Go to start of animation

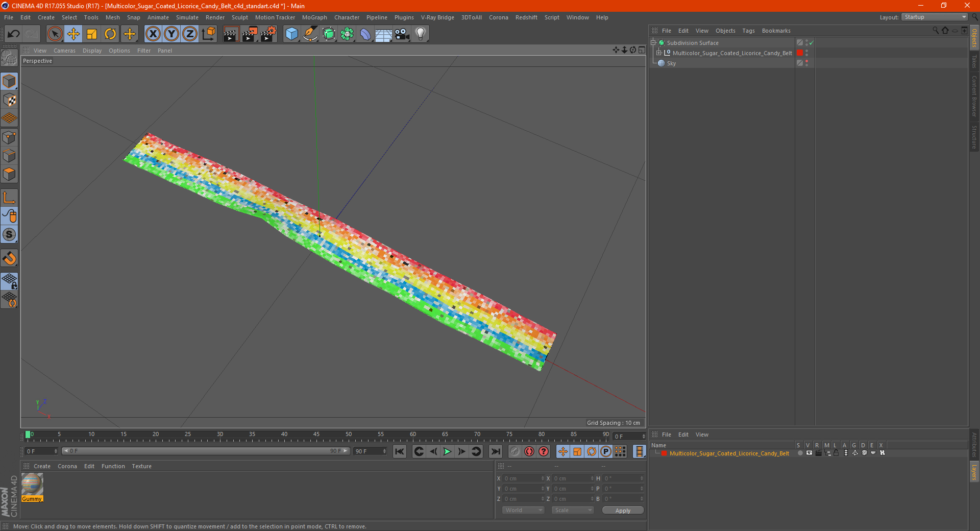pos(400,451)
